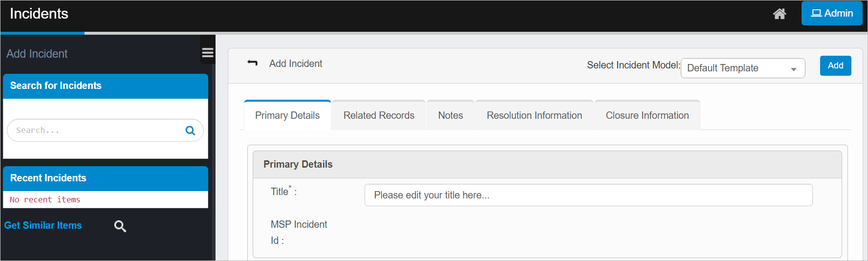Switch to the Primary Details tab
The image size is (868, 261).
(287, 115)
